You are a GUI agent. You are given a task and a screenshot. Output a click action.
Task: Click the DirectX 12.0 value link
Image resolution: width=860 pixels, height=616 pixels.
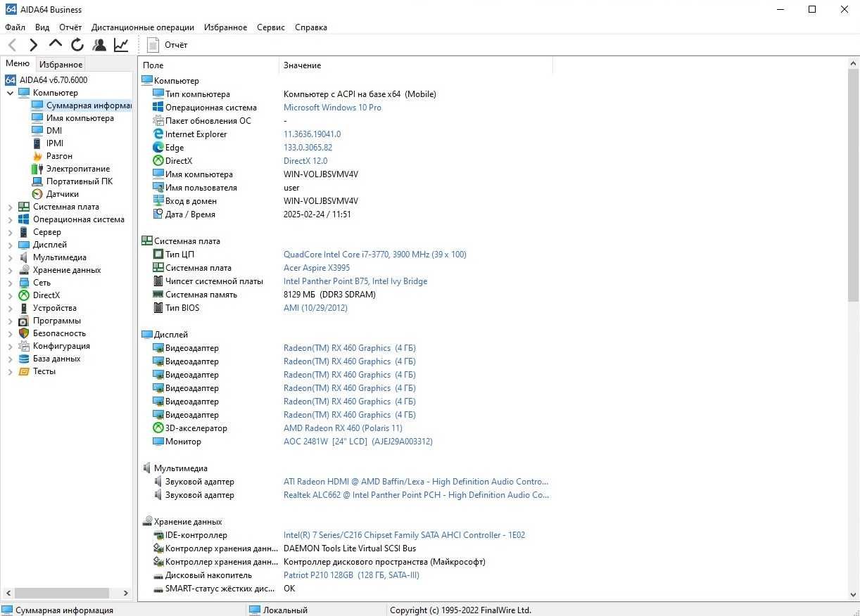click(305, 161)
